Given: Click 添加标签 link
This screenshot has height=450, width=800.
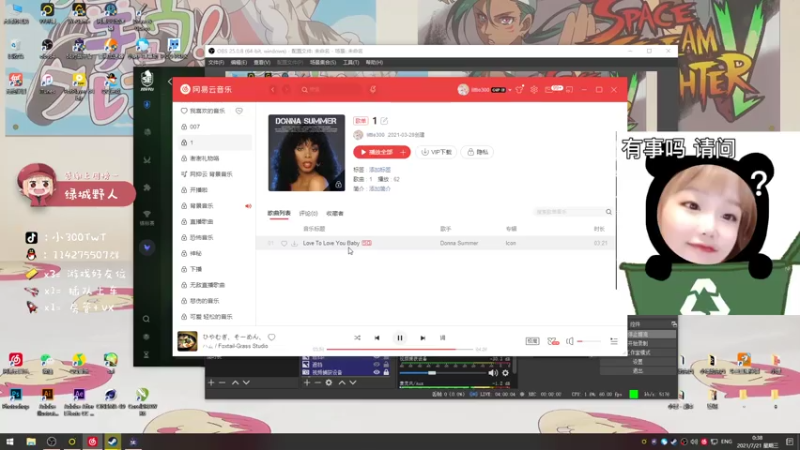Looking at the screenshot, I should tap(380, 170).
